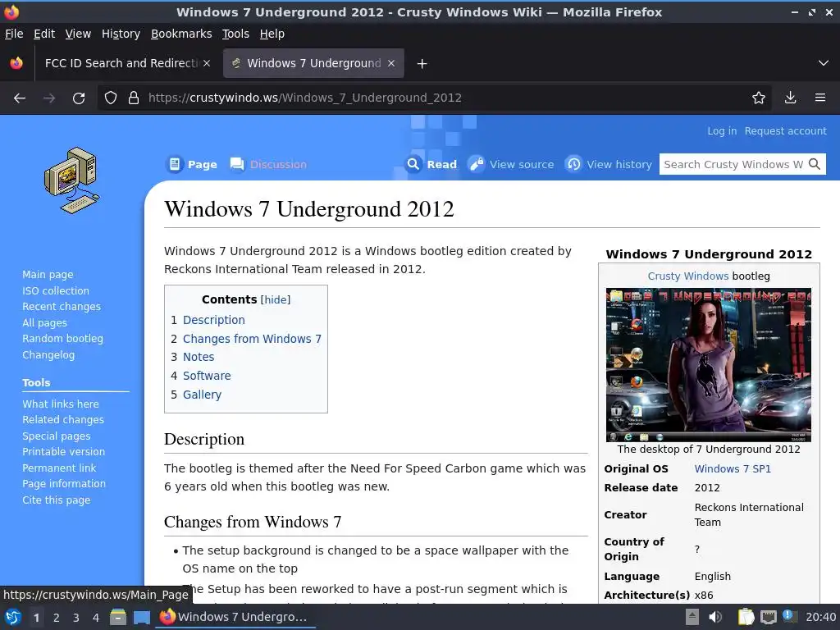
Task: Open the tracking protection shield icon
Action: point(111,98)
